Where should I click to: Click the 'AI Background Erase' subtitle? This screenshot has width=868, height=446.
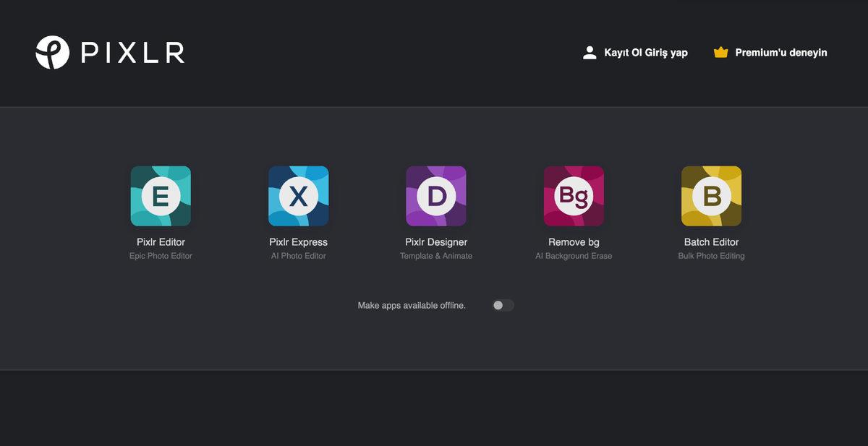pos(574,256)
